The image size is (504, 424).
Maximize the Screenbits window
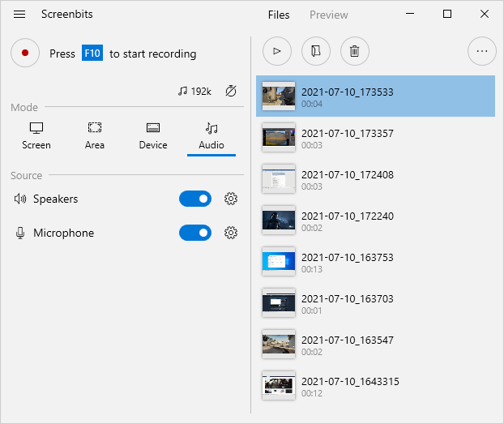pos(447,14)
